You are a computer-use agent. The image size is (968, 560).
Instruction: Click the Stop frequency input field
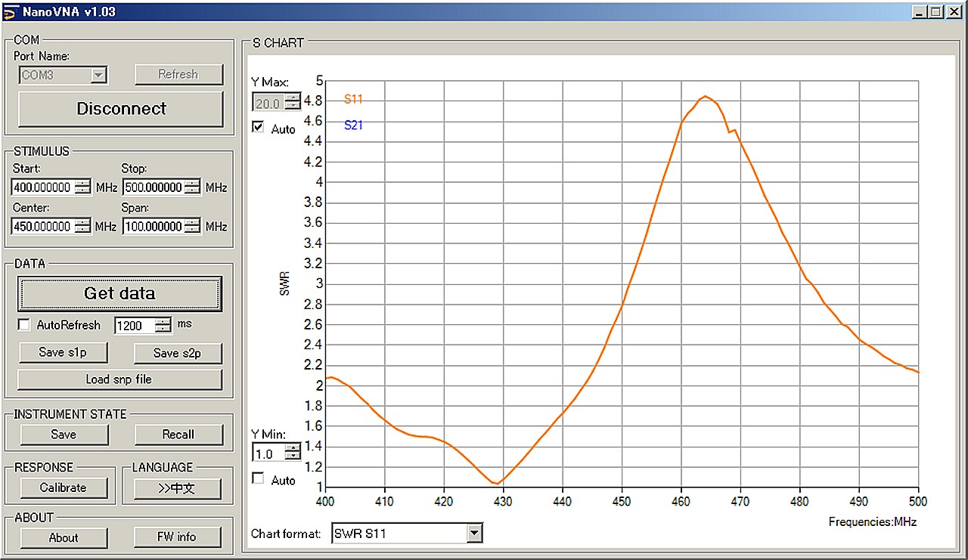pyautogui.click(x=153, y=187)
